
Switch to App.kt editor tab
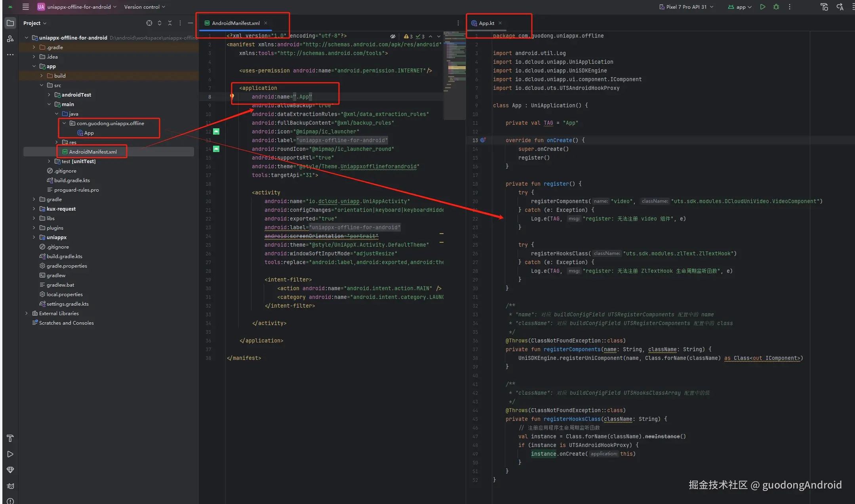coord(486,23)
